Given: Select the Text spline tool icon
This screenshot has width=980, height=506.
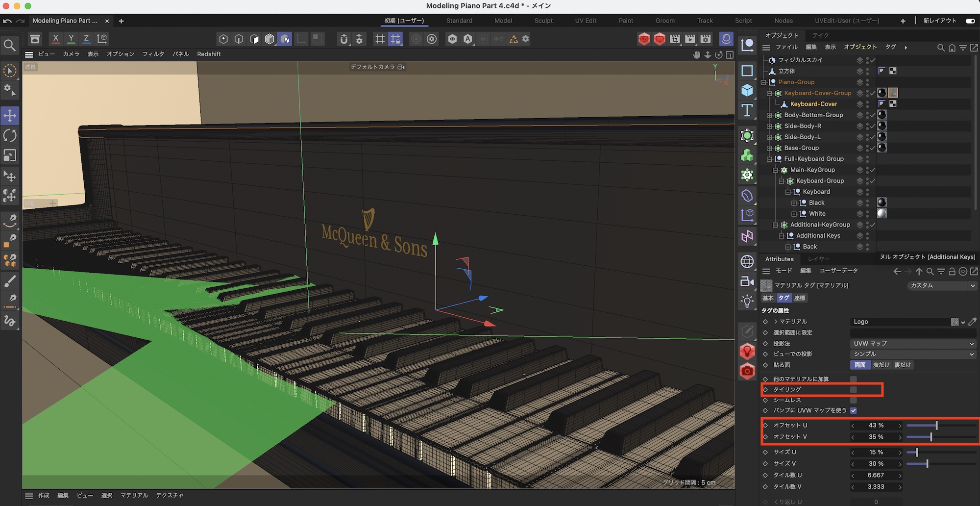Looking at the screenshot, I should pos(747,110).
